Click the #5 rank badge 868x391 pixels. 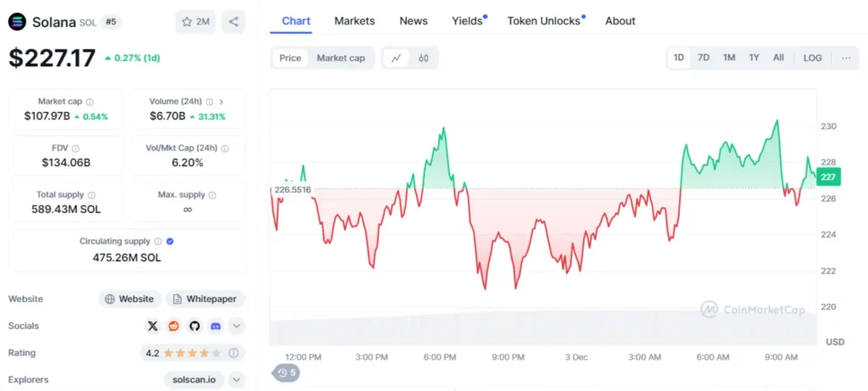click(x=113, y=21)
